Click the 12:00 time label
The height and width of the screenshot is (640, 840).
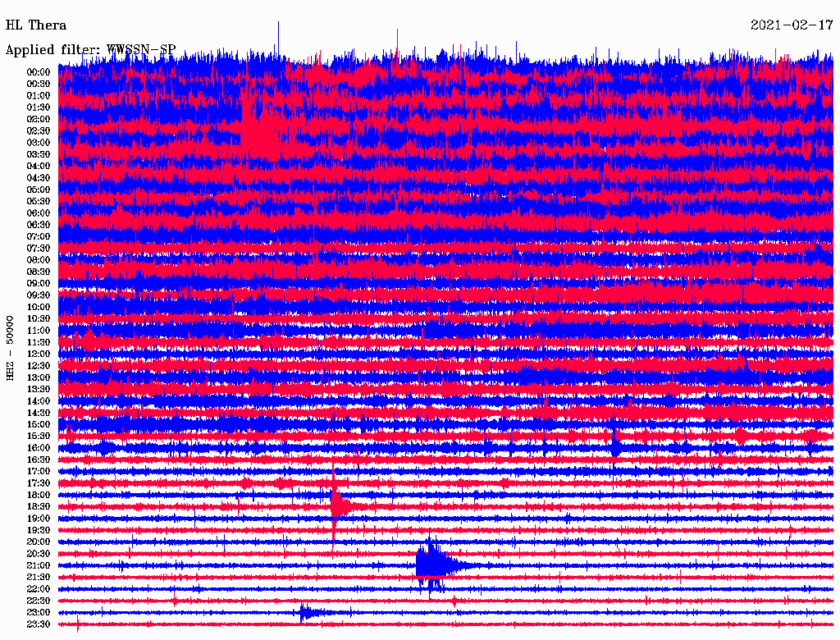pyautogui.click(x=39, y=354)
